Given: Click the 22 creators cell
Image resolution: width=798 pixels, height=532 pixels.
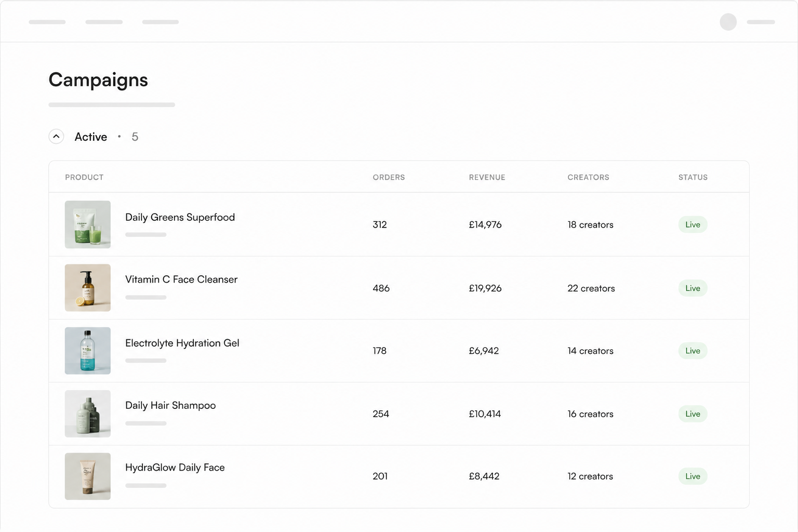Looking at the screenshot, I should (x=591, y=288).
